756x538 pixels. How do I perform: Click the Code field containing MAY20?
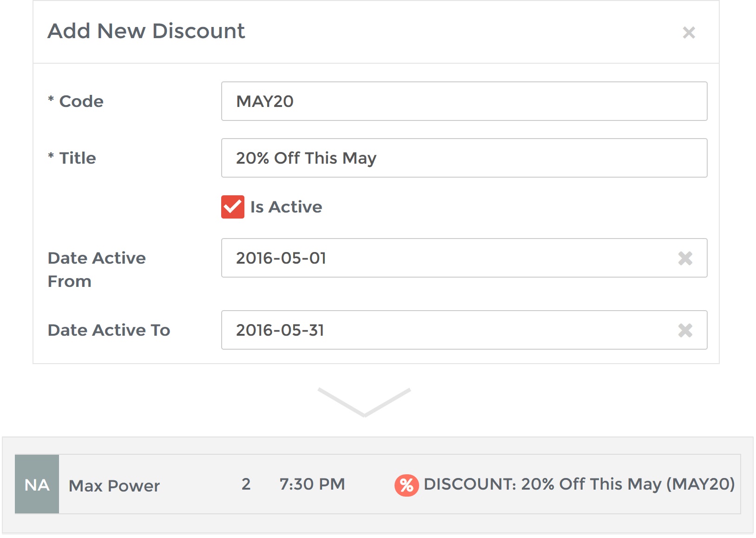coord(464,101)
